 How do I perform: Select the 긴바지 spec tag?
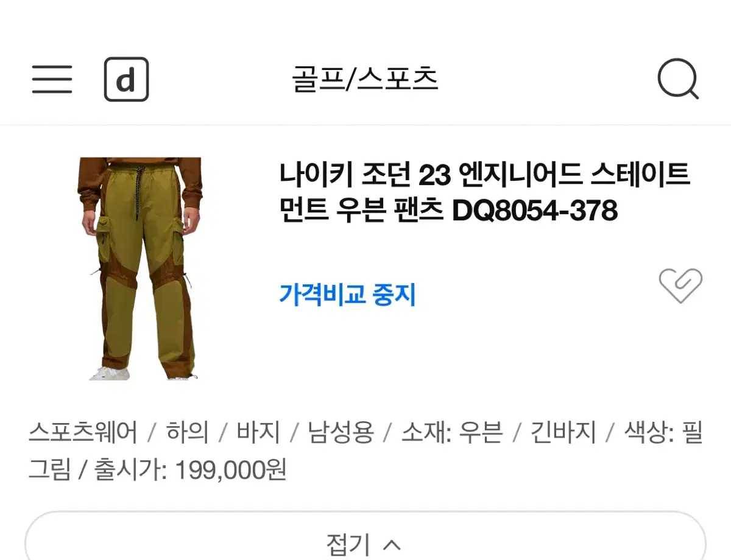tap(563, 433)
